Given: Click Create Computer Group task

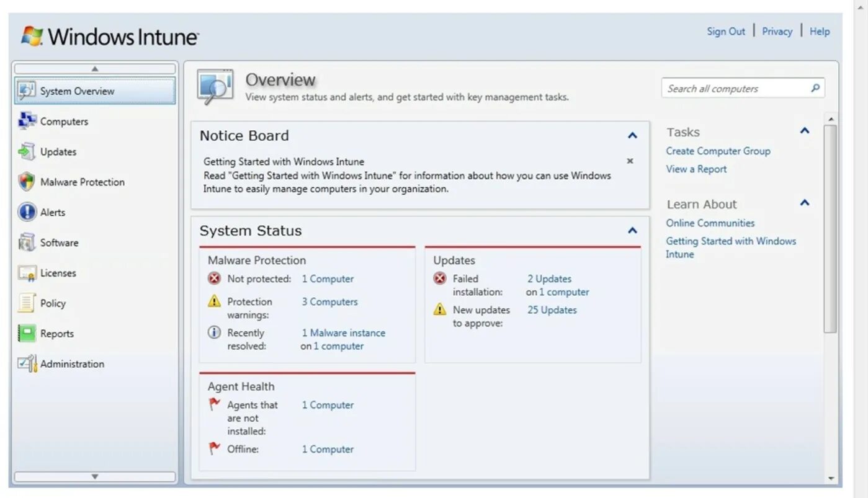Looking at the screenshot, I should click(x=718, y=151).
